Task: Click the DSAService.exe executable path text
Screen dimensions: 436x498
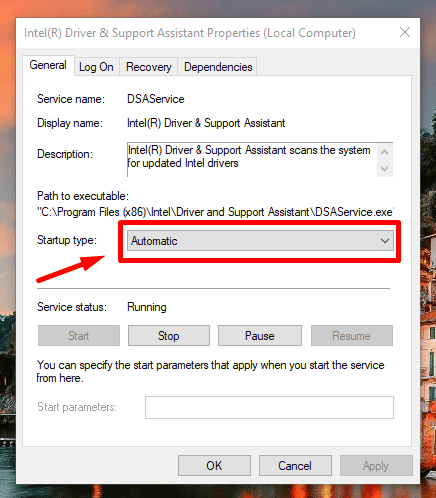Action: coord(215,212)
